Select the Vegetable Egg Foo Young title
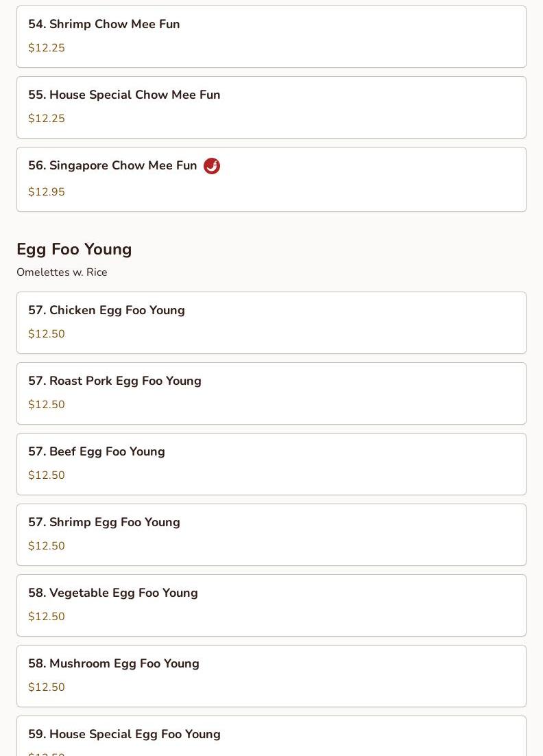The width and height of the screenshot is (543, 756). point(113,593)
